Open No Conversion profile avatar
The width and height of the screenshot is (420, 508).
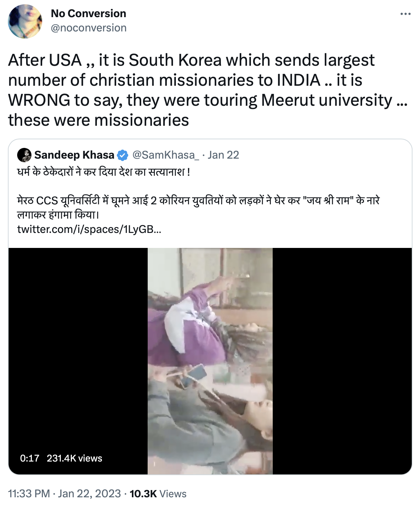(25, 21)
